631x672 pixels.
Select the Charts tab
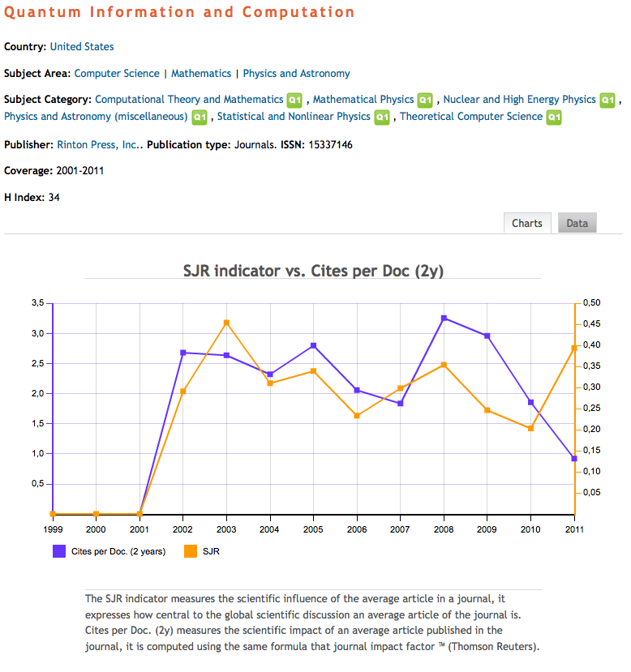(527, 223)
